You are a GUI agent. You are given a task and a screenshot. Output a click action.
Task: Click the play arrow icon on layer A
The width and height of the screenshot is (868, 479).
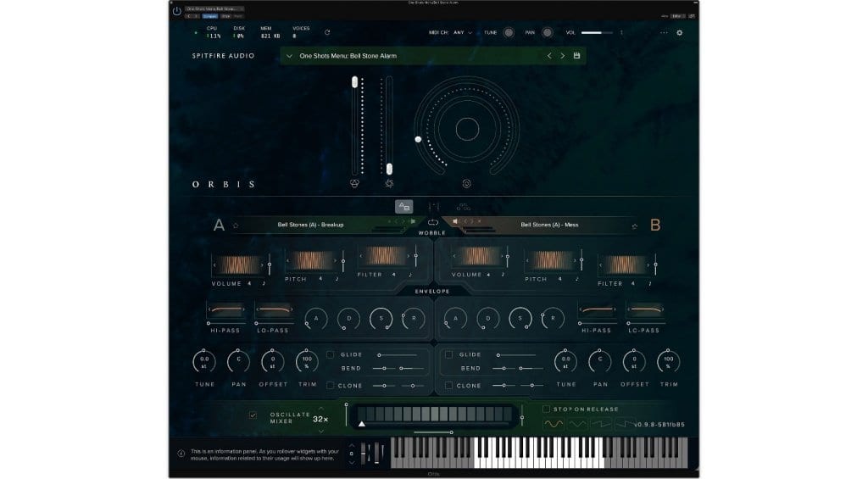(413, 221)
